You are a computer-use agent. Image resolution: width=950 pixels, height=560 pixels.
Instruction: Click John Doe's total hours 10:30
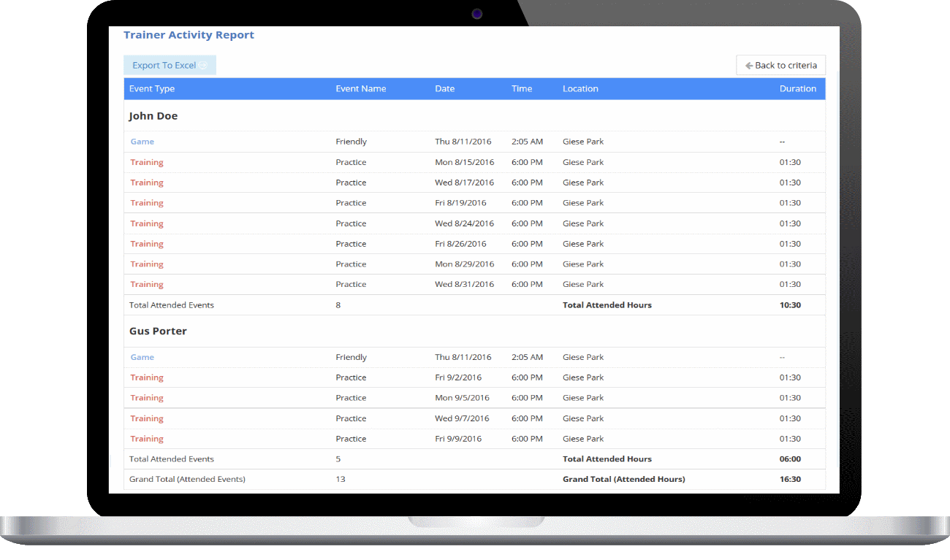(790, 305)
